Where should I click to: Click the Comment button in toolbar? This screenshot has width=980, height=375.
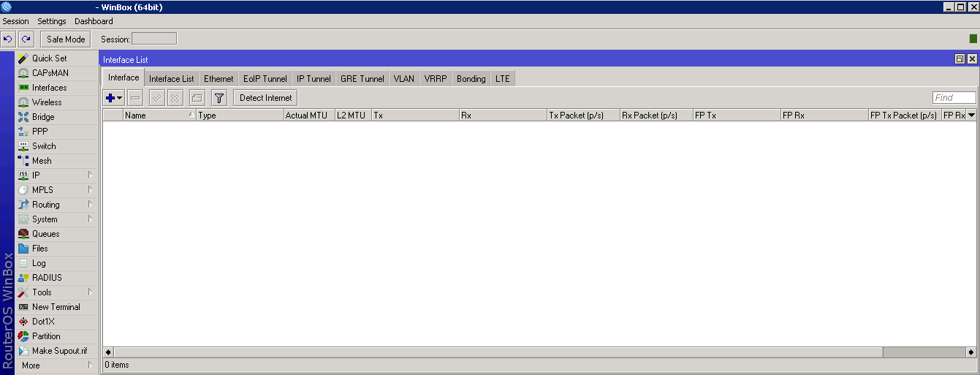tap(197, 97)
